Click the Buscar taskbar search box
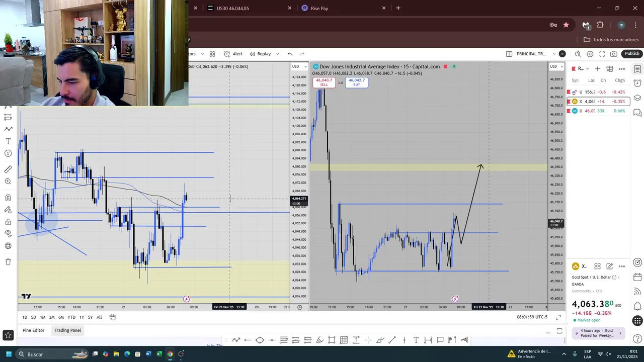Screen dimensions: 644x362 click(52, 354)
